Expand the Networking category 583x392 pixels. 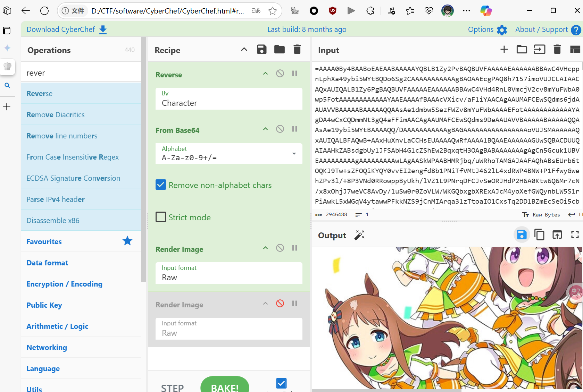point(81,347)
